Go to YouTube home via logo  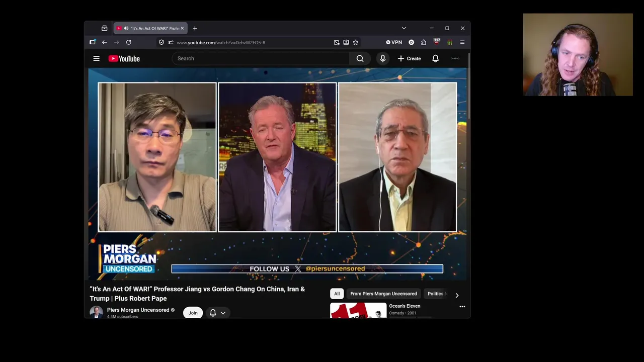(124, 58)
